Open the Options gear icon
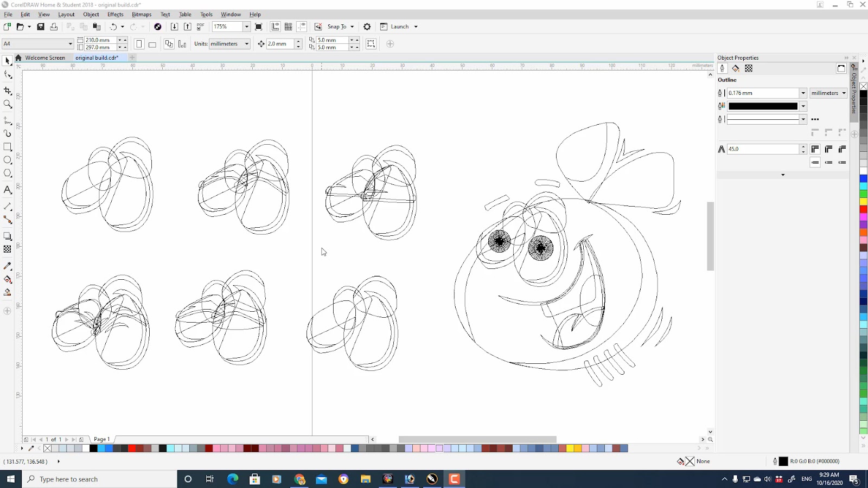The height and width of the screenshot is (488, 868). coord(367,27)
